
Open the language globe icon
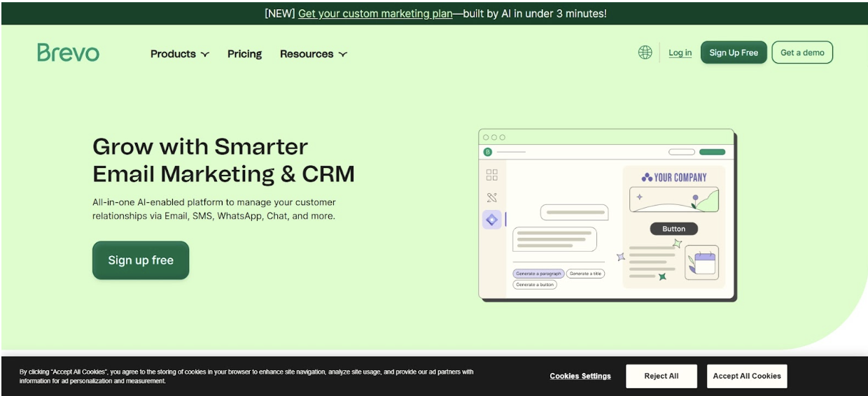pyautogui.click(x=645, y=52)
